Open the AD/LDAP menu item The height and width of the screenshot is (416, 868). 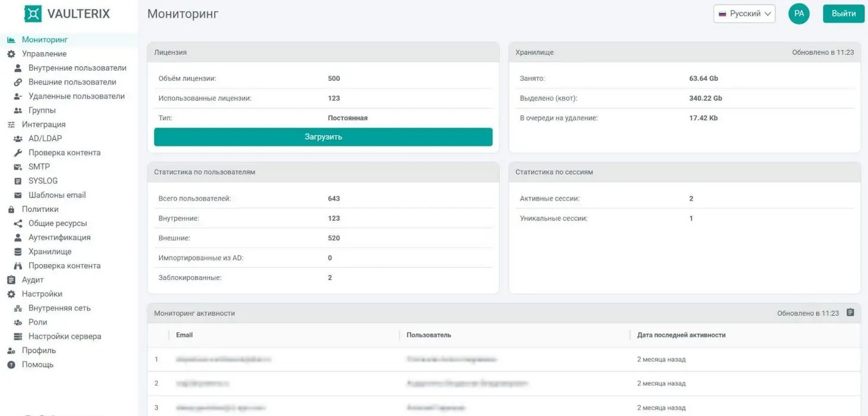click(45, 139)
